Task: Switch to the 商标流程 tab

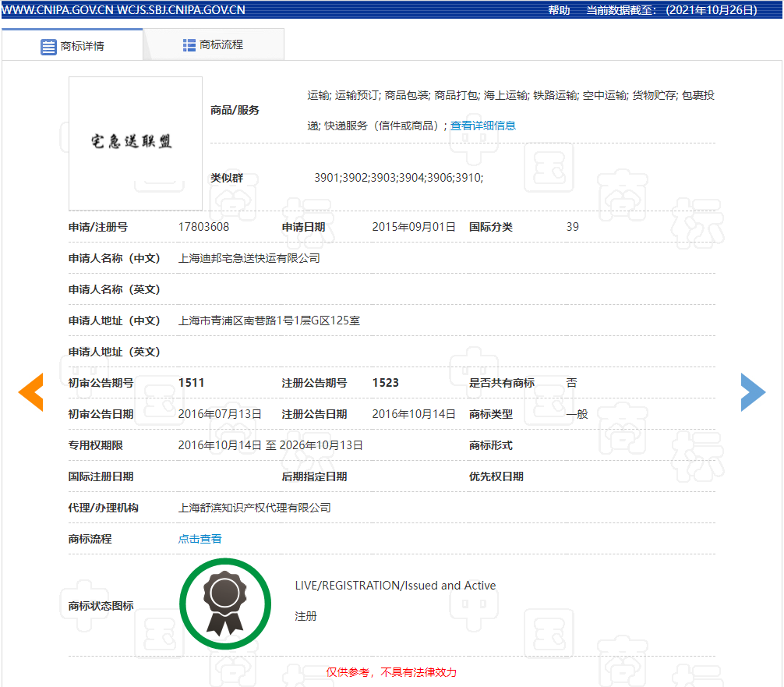Action: point(218,44)
